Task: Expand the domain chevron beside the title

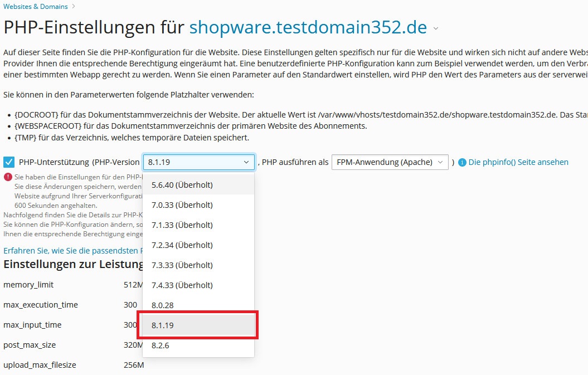Action: point(436,28)
